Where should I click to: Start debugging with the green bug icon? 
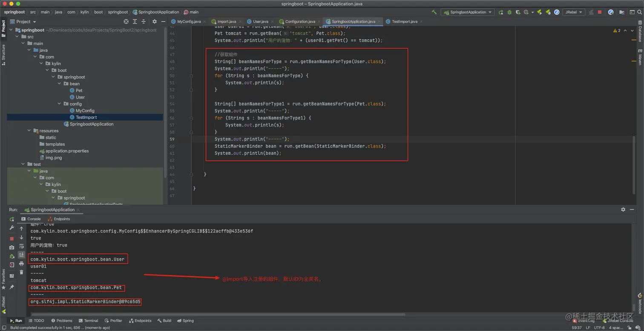[x=509, y=12]
